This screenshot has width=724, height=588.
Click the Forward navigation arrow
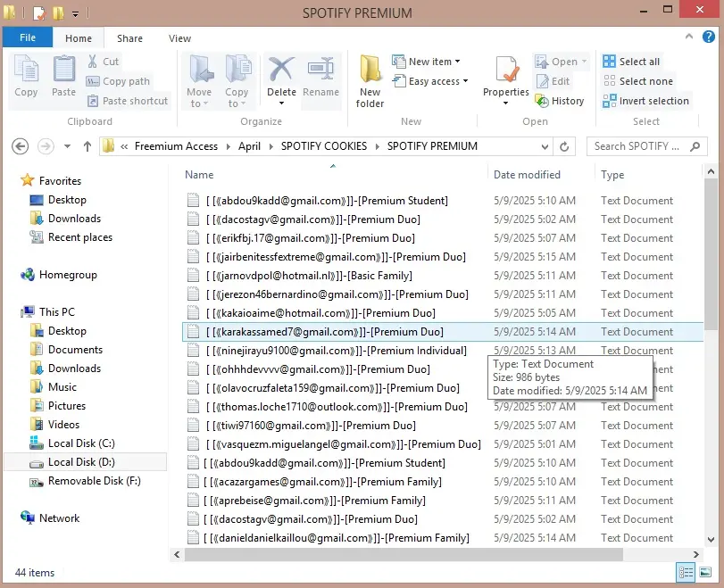[x=46, y=146]
